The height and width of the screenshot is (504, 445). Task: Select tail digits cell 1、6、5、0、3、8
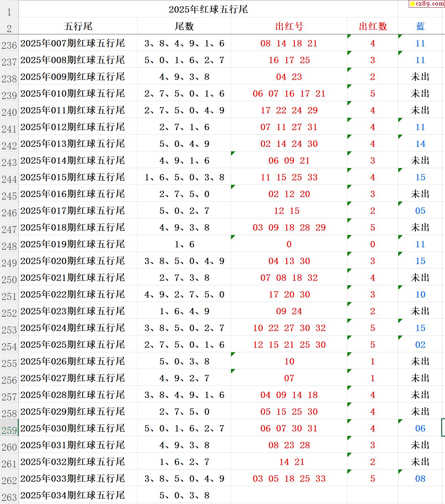(184, 177)
